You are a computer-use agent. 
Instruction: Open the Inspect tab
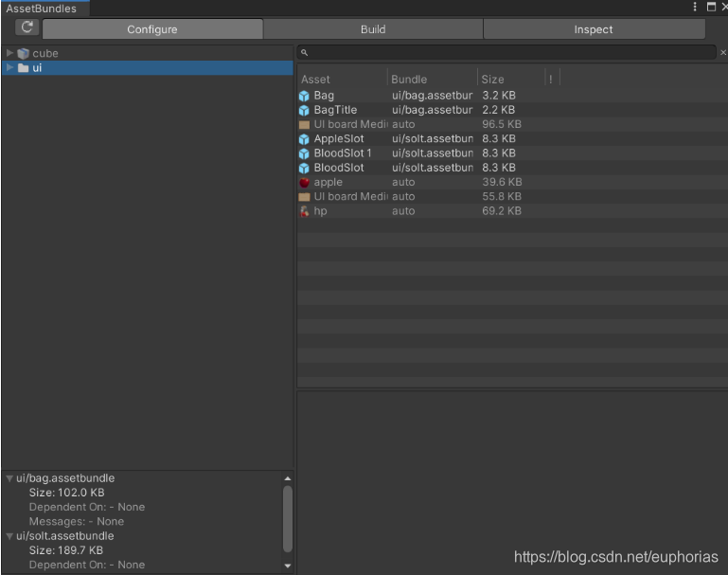coord(594,29)
